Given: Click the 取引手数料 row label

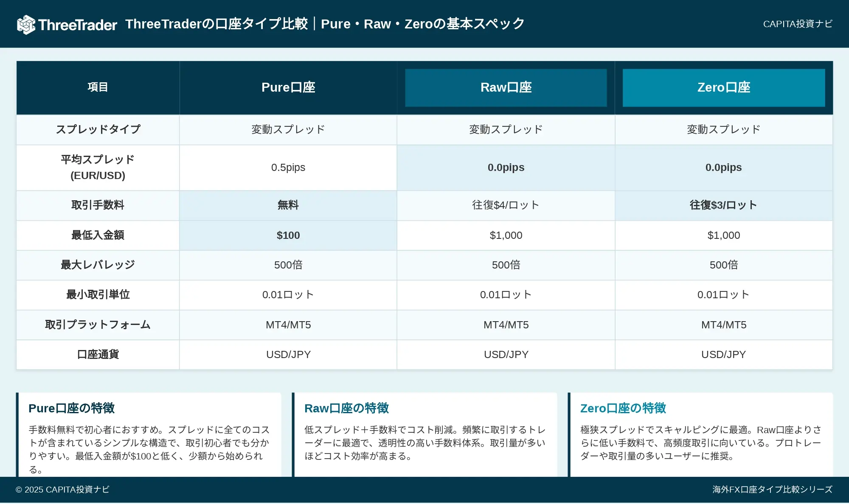Looking at the screenshot, I should (98, 205).
